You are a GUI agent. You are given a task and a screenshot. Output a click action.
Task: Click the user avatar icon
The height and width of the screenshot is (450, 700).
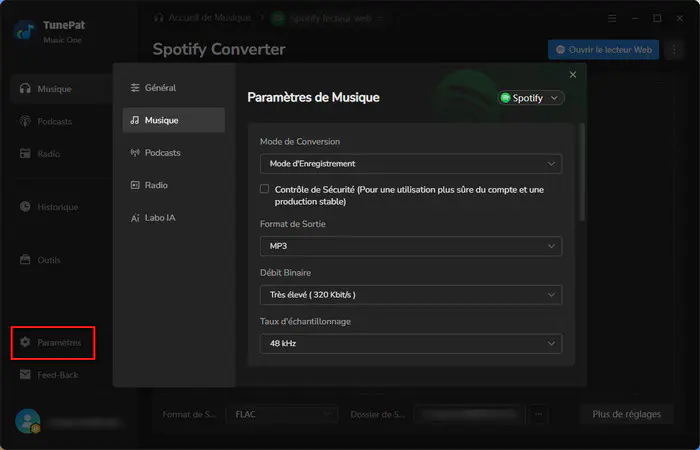[x=27, y=421]
